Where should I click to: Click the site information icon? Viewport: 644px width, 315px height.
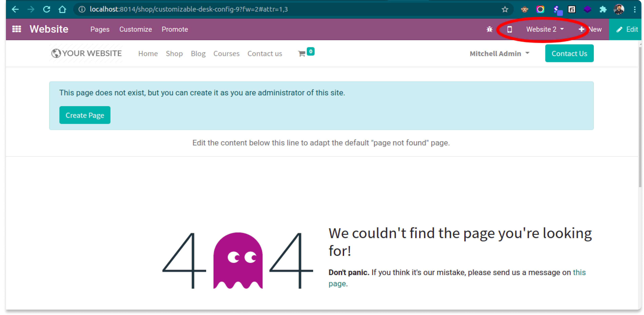pos(82,9)
